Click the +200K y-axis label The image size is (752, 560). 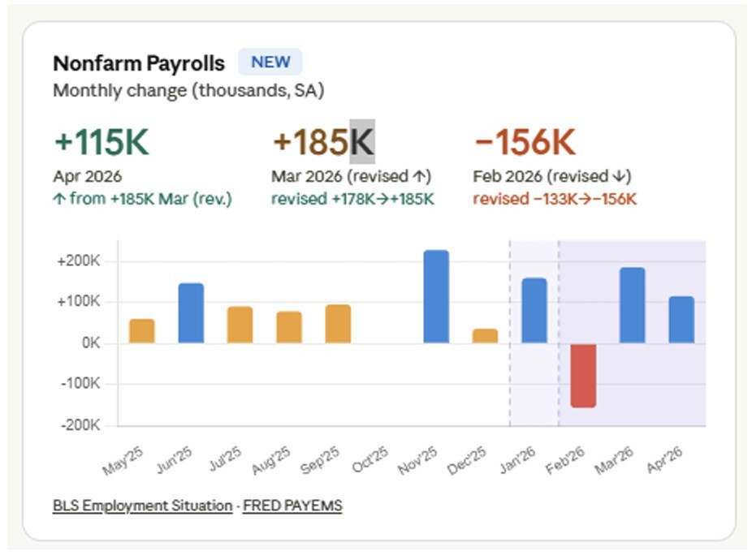click(78, 261)
